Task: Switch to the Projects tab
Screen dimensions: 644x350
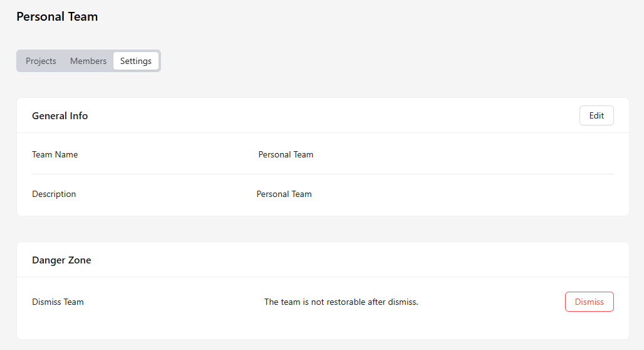Action: 41,61
